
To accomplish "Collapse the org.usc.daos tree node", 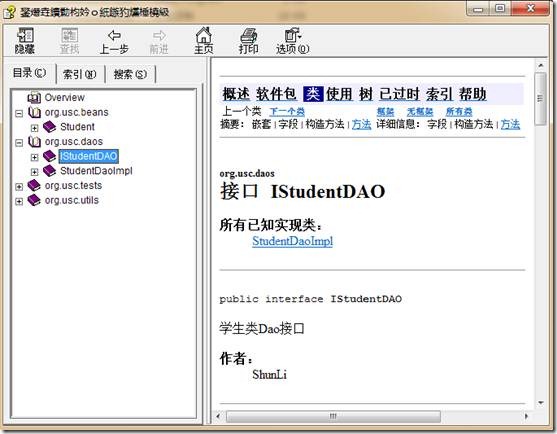I will click(x=19, y=142).
